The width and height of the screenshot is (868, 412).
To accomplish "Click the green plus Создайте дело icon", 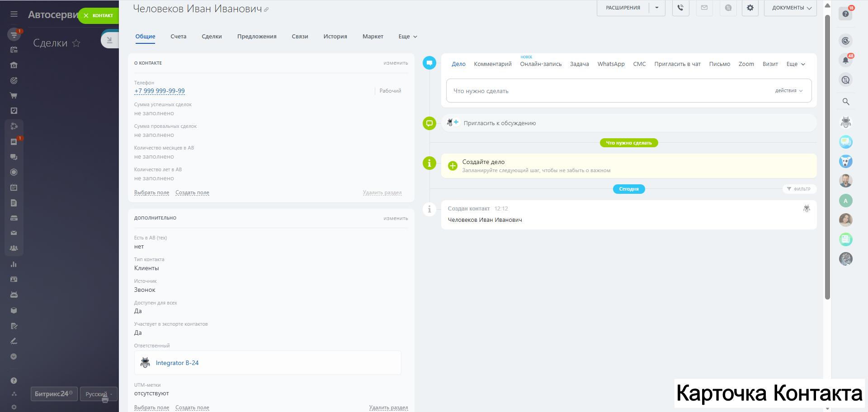I will click(453, 166).
